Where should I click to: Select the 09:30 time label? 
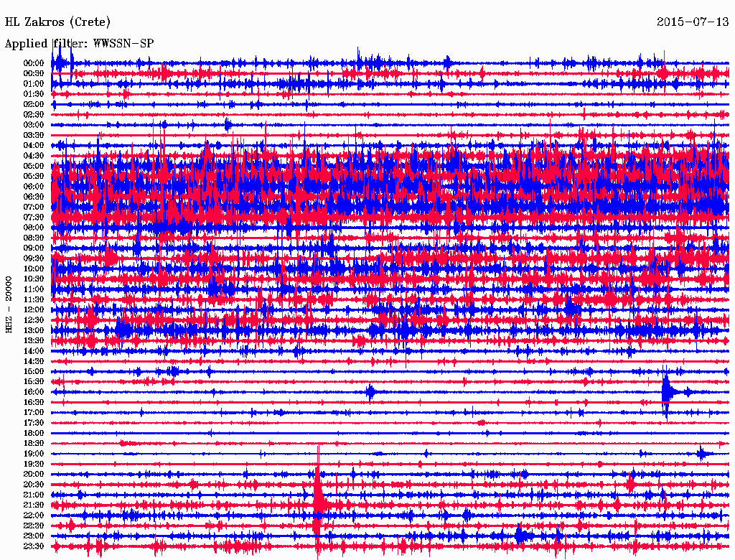[34, 258]
